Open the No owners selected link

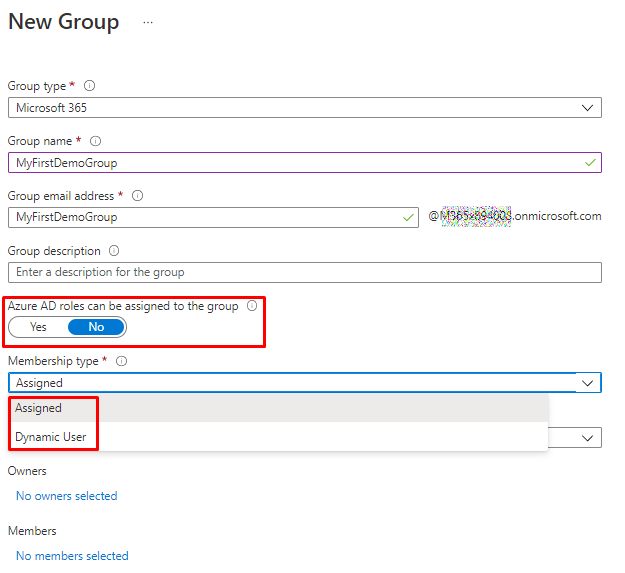(x=66, y=496)
